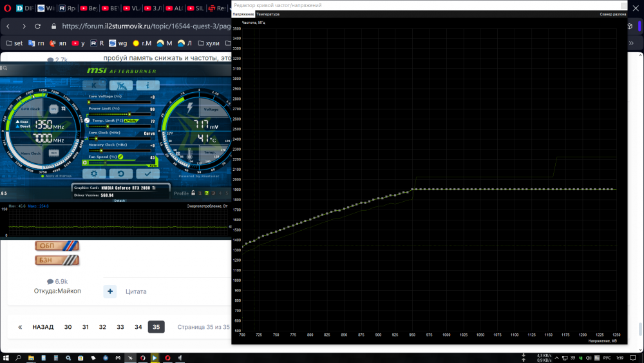Click Сканер разгона in curve editor
Viewport: 644px width, 363px height.
[612, 14]
